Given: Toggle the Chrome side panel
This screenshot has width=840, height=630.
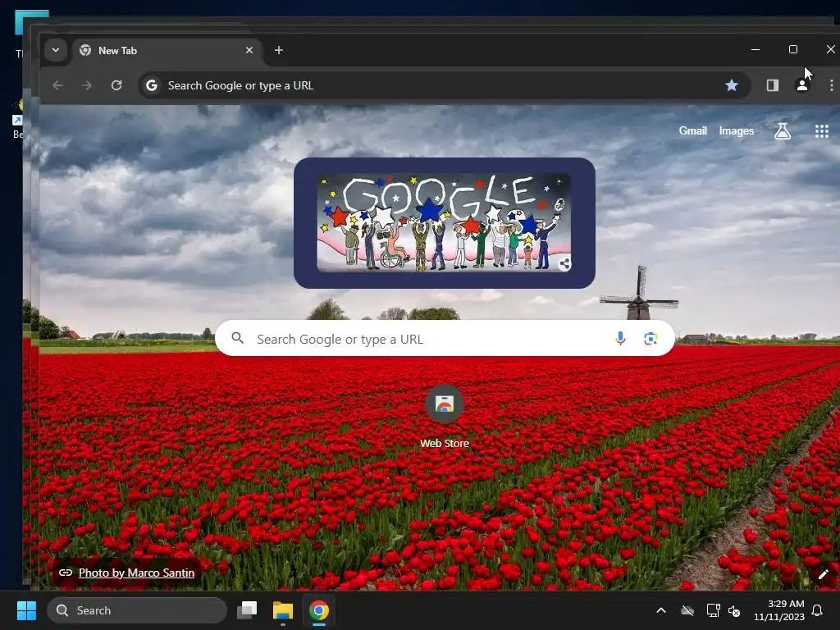Looking at the screenshot, I should [772, 85].
